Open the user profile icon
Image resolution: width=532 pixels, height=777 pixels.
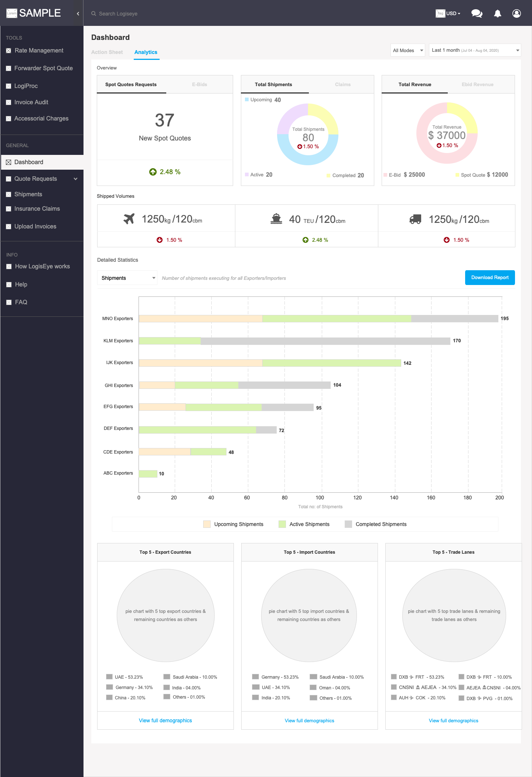click(x=516, y=14)
